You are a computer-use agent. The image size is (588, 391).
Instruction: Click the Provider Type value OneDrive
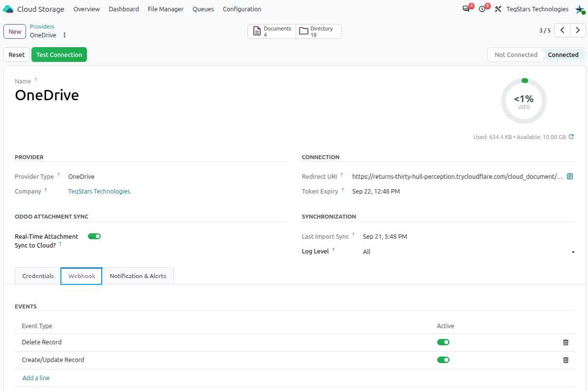81,176
